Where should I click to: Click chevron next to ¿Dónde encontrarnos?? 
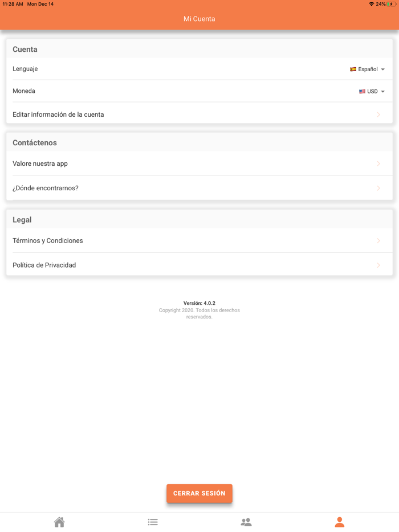[x=378, y=188]
